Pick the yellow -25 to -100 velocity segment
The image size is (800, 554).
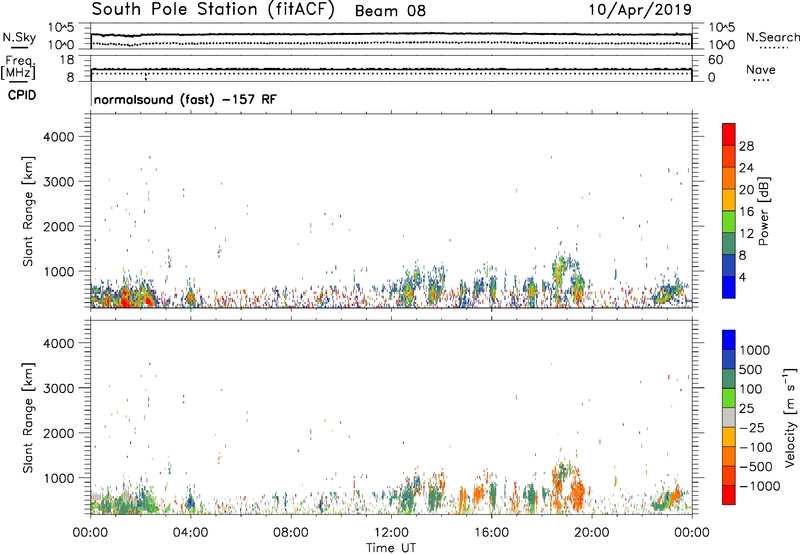coord(729,437)
